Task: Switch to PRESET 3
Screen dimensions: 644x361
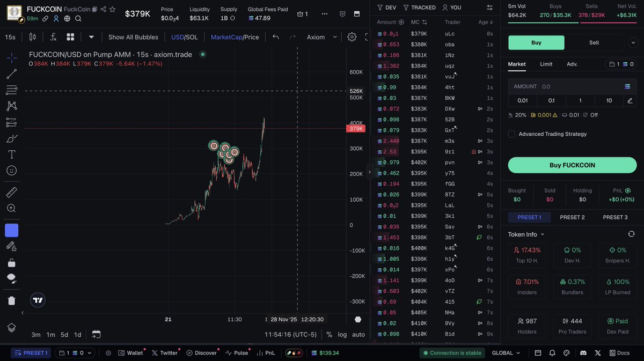Action: coord(615,217)
